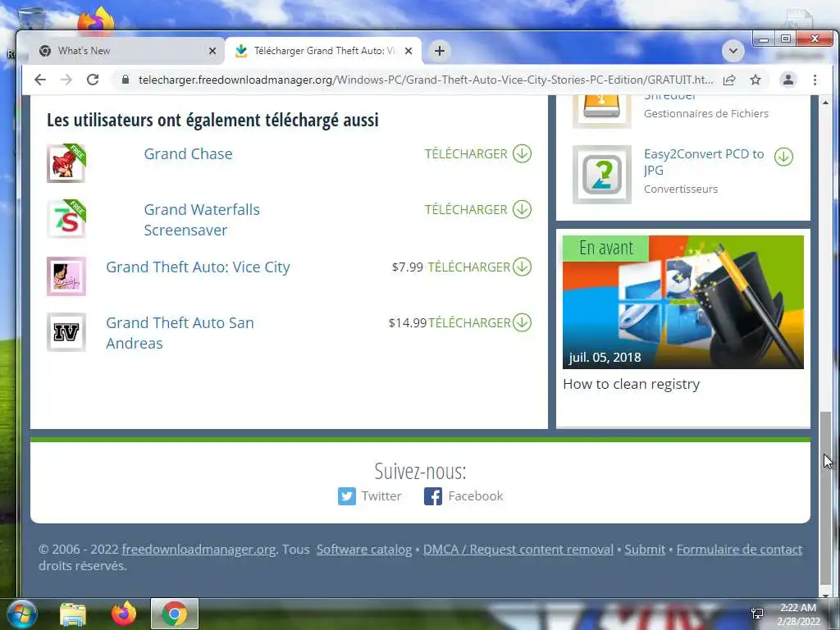Follow the Twitter link
The width and height of the screenshot is (840, 630).
381,496
